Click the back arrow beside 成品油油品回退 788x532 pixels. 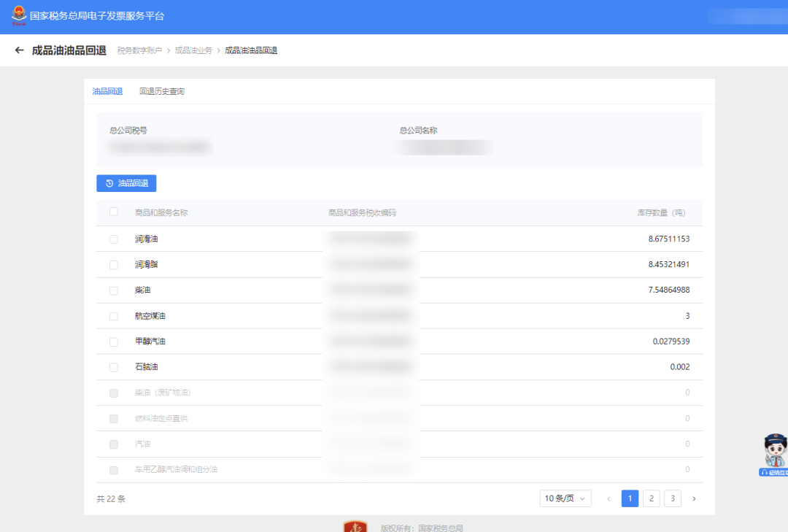click(x=19, y=50)
